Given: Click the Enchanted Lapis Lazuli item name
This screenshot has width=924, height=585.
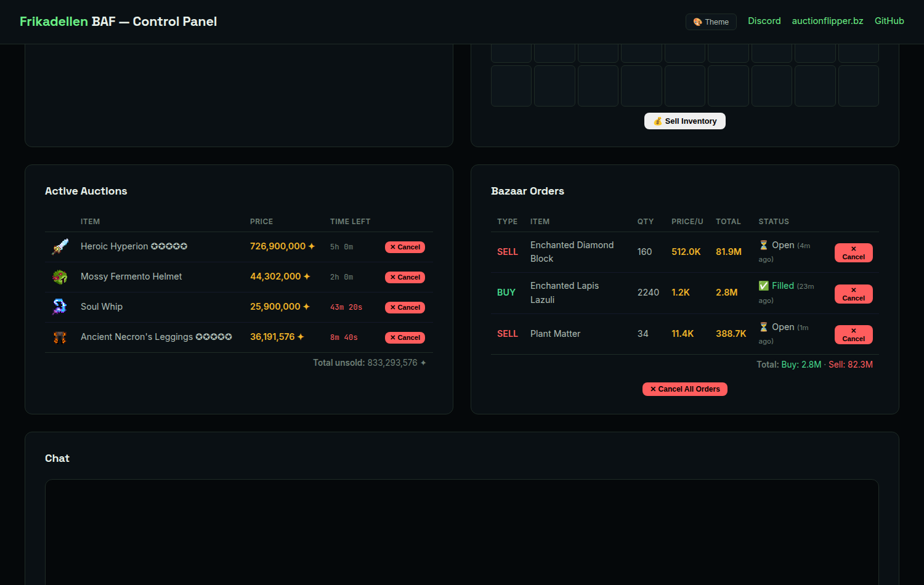Looking at the screenshot, I should coord(564,292).
